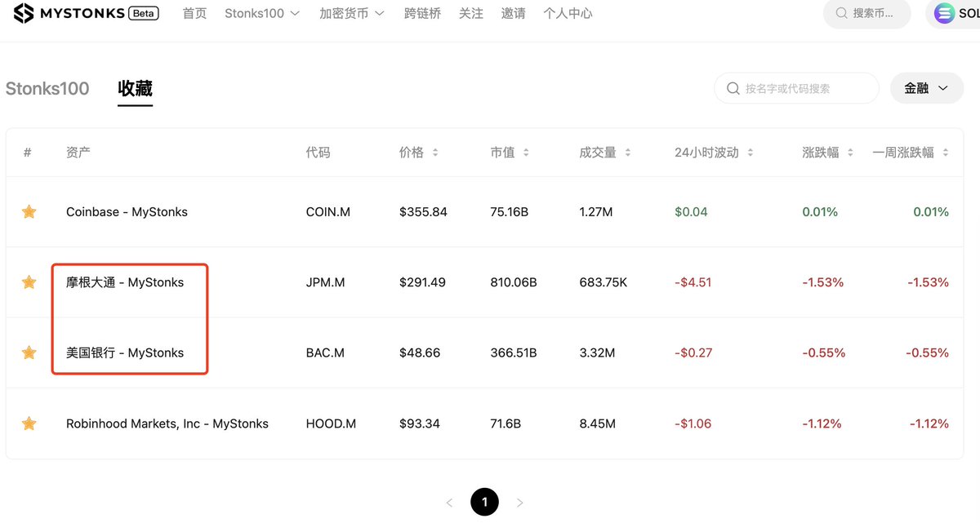
Task: Click ticker code BAC.M
Action: click(x=325, y=353)
